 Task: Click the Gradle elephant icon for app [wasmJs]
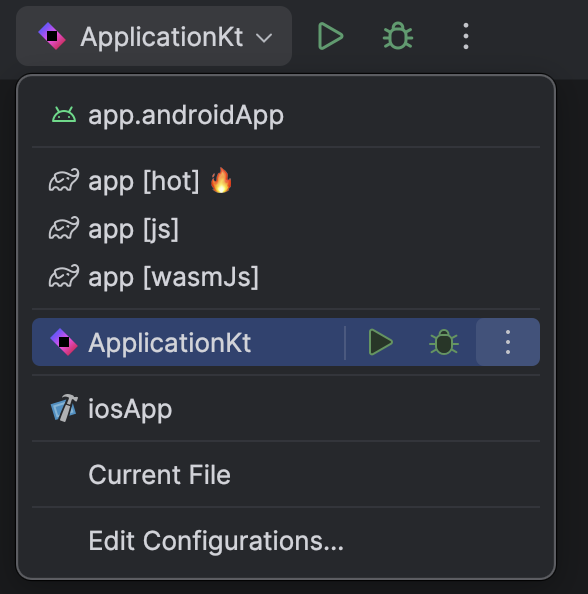tap(64, 277)
